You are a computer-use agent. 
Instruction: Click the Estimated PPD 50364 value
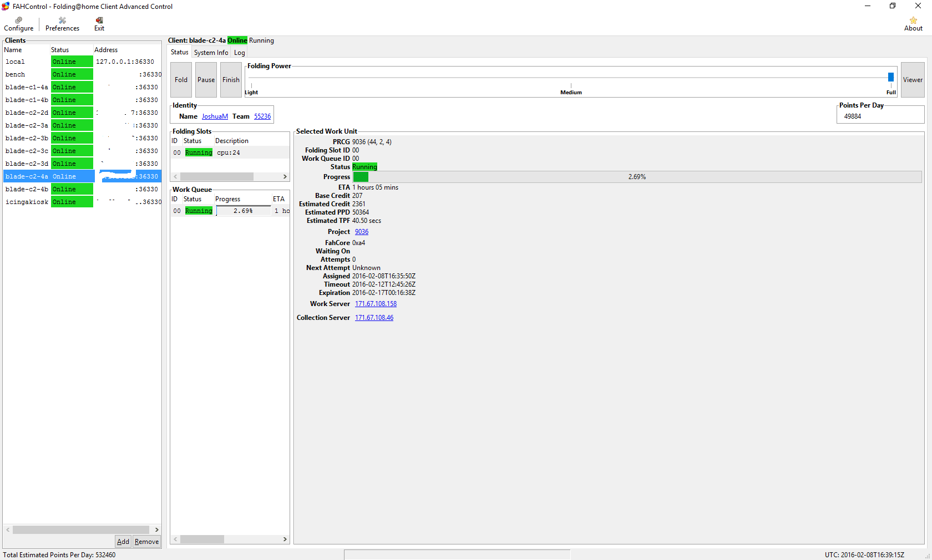[361, 212]
